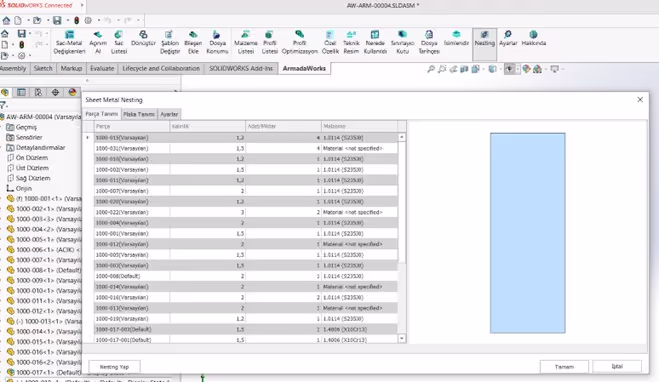Click Şablon Değiştir icon
This screenshot has height=382, width=659.
click(170, 42)
